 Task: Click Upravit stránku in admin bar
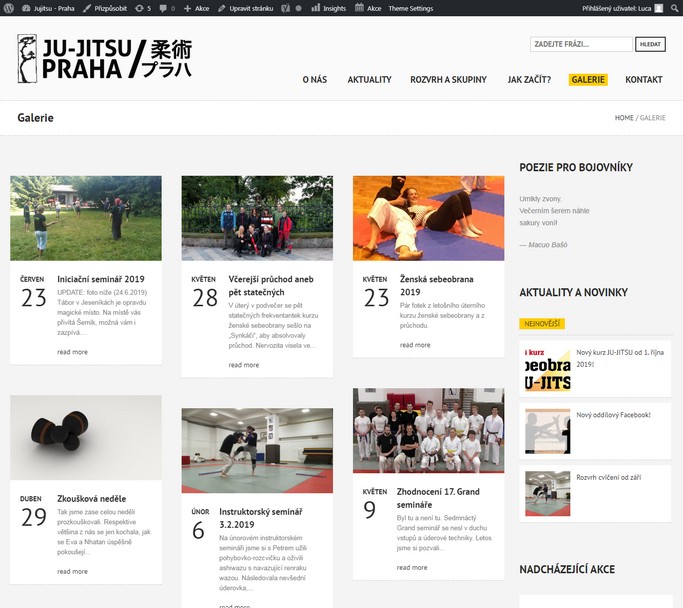246,8
